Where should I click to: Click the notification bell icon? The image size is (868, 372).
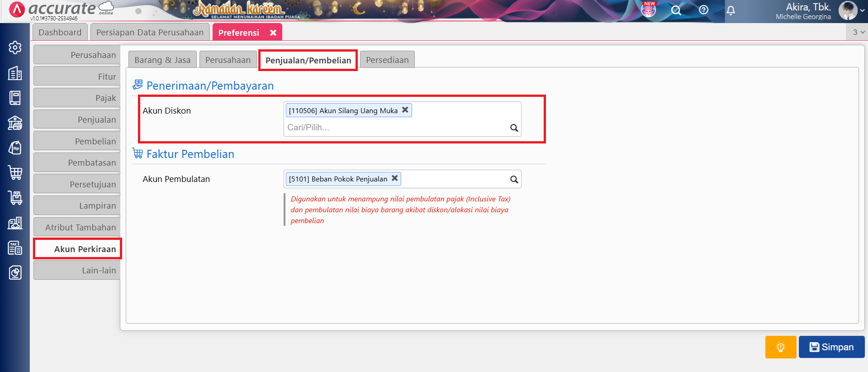pyautogui.click(x=730, y=10)
